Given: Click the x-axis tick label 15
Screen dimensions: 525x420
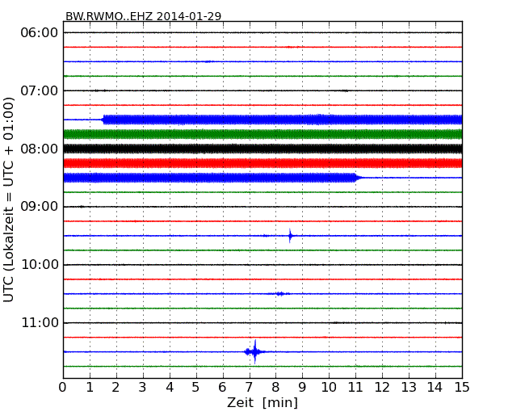Looking at the screenshot, I should point(462,387).
